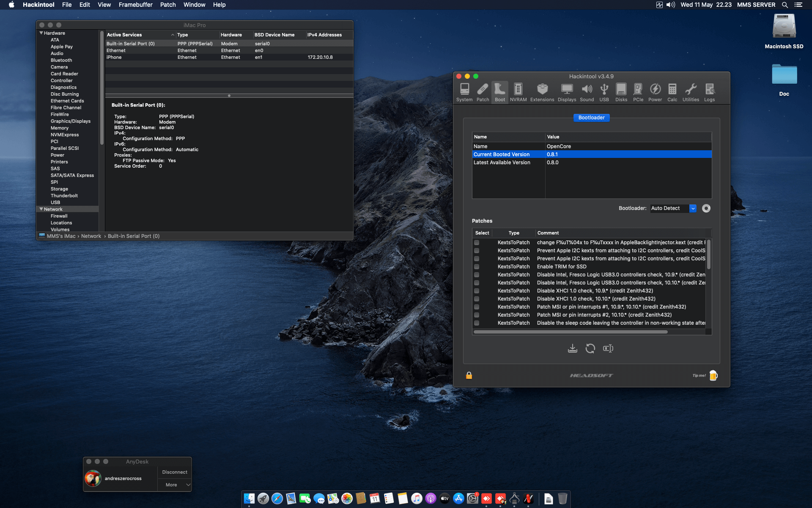The height and width of the screenshot is (508, 812).
Task: Click the Logs icon
Action: [709, 91]
